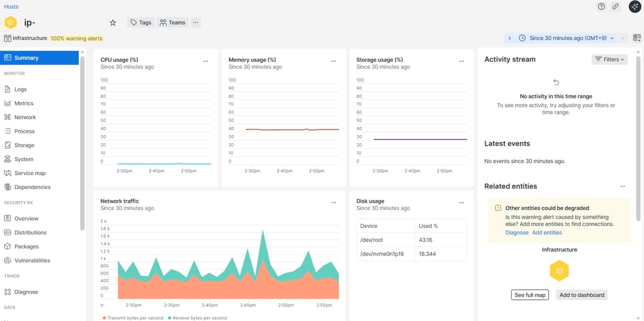
Task: Click the yellow host hexagon icon
Action: point(11,23)
